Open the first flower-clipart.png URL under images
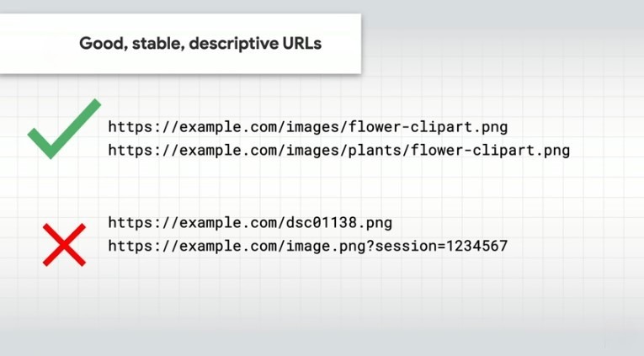This screenshot has height=356, width=644. (308, 127)
